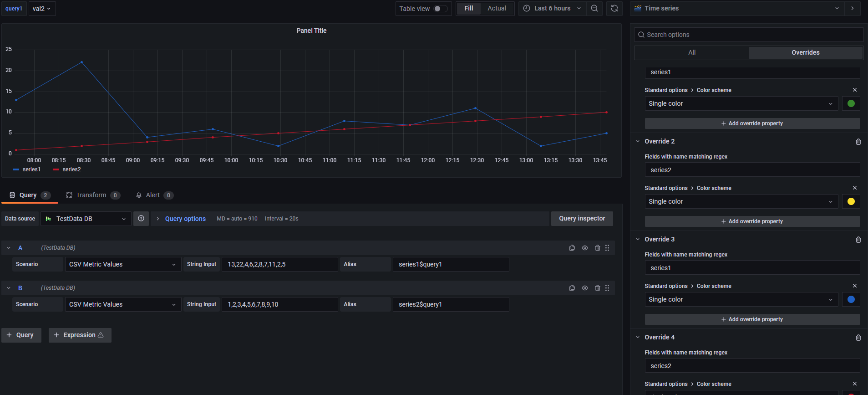This screenshot has height=395, width=868.
Task: Add override property under Override 2
Action: (x=752, y=221)
